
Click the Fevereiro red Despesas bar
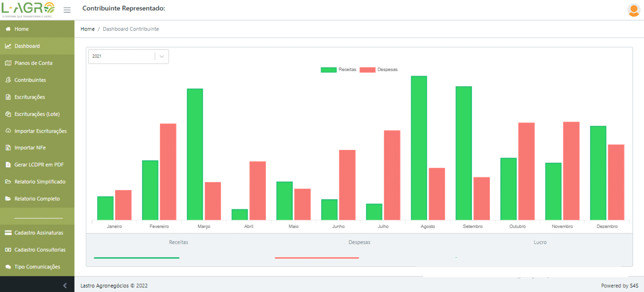(x=168, y=172)
